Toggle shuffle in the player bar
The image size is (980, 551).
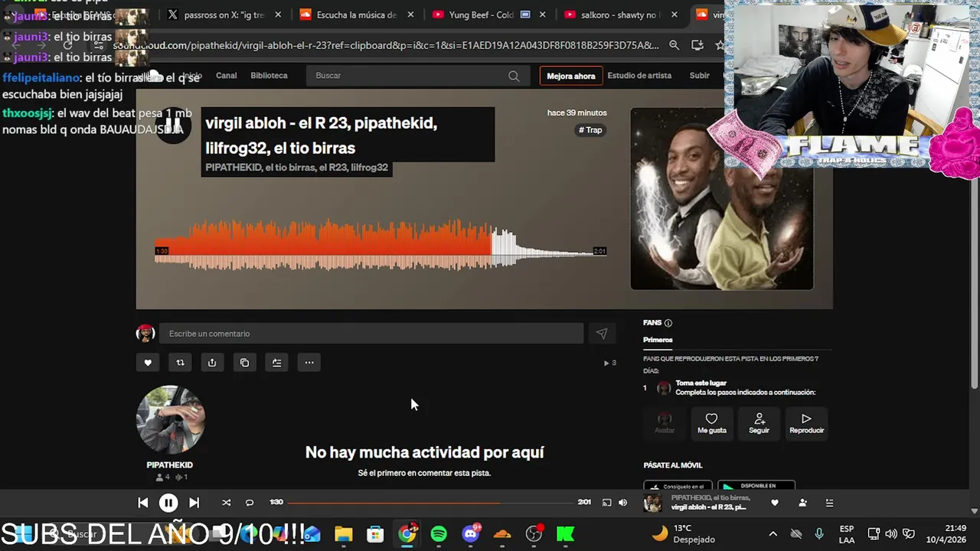coord(226,503)
